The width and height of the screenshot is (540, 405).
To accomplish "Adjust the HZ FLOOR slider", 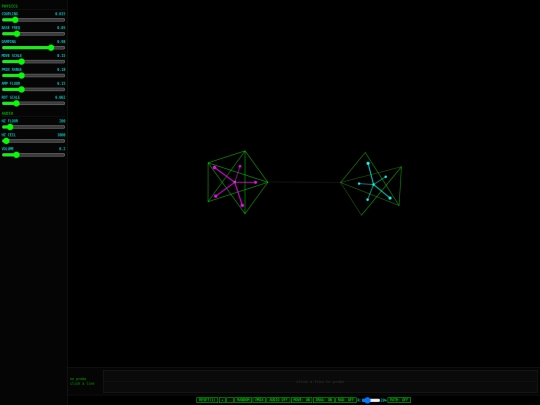I will 33,127.
